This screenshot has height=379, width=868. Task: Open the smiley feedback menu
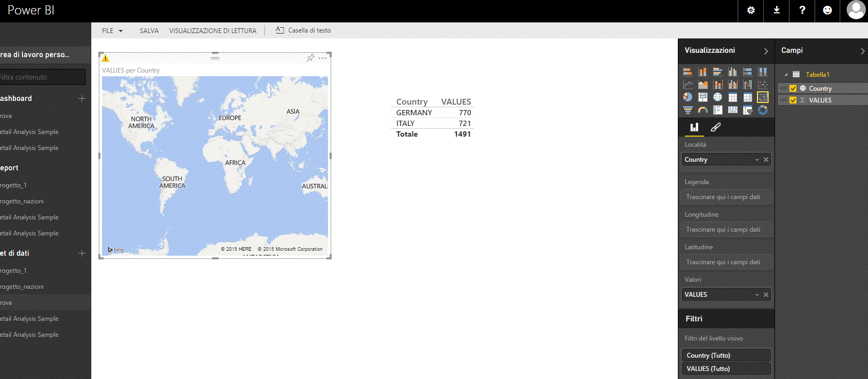[x=827, y=10]
